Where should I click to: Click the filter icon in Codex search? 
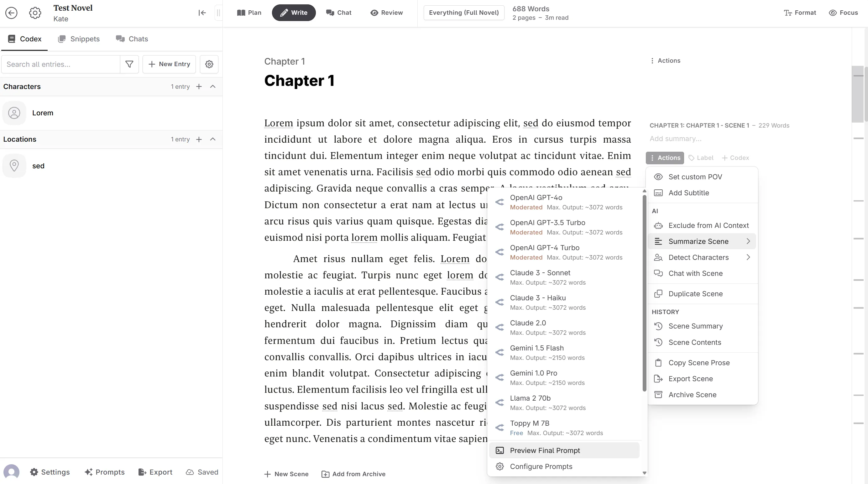coord(129,64)
